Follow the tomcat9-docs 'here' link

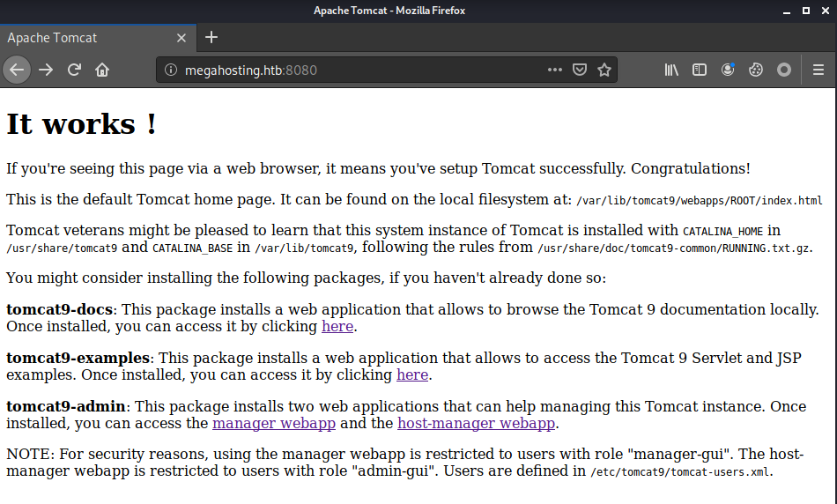tap(337, 326)
